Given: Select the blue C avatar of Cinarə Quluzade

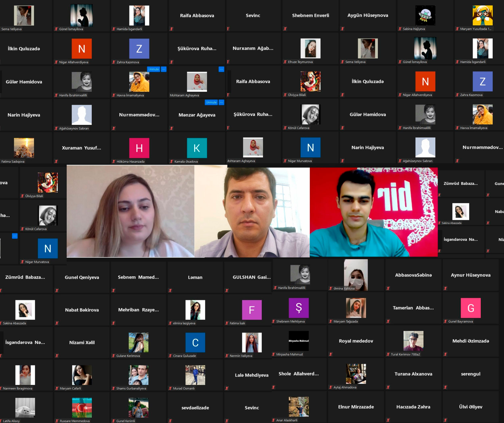Looking at the screenshot, I should point(195,342).
